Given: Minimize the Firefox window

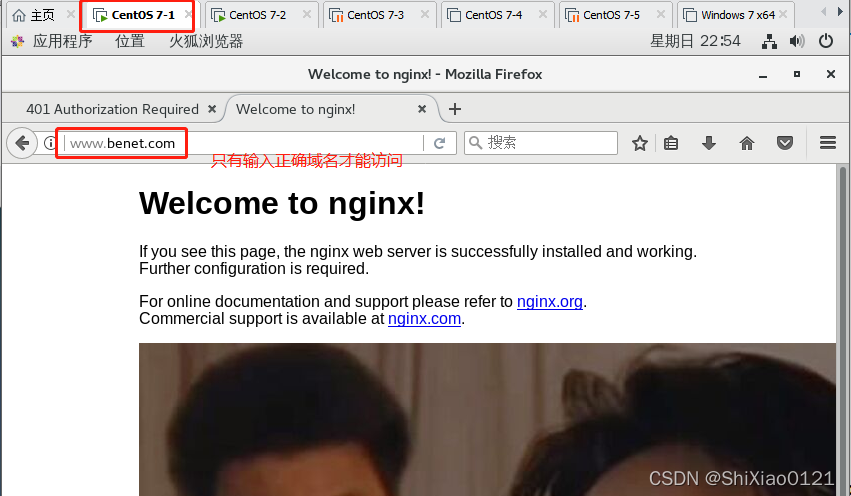Looking at the screenshot, I should click(x=763, y=75).
